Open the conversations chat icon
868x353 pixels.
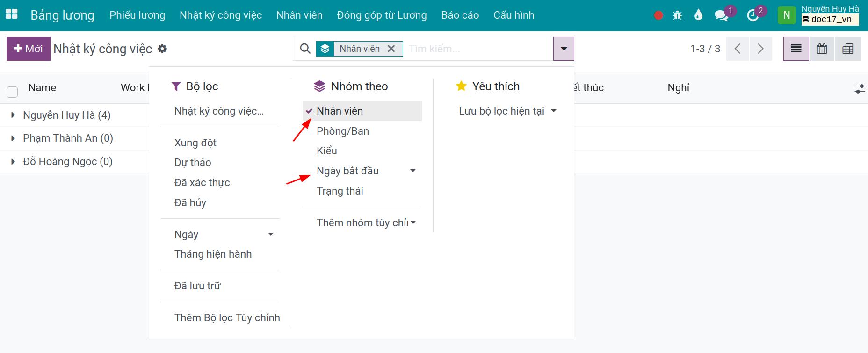click(x=721, y=15)
